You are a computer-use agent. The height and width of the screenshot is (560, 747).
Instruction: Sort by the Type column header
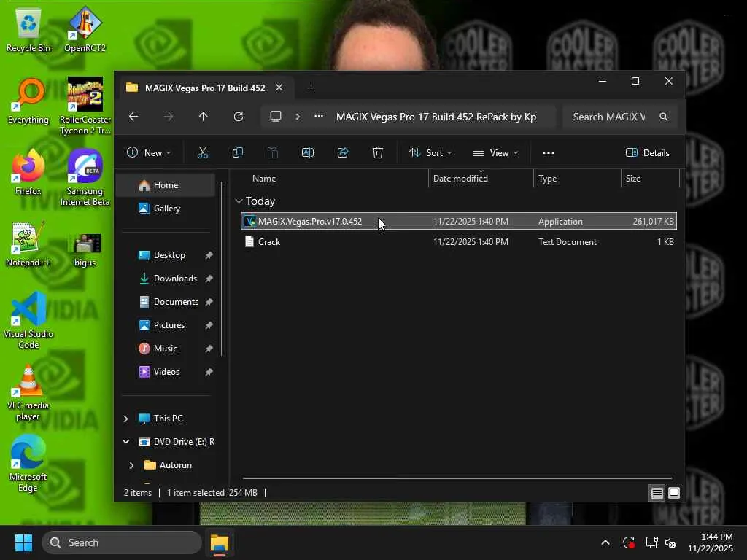(577, 179)
